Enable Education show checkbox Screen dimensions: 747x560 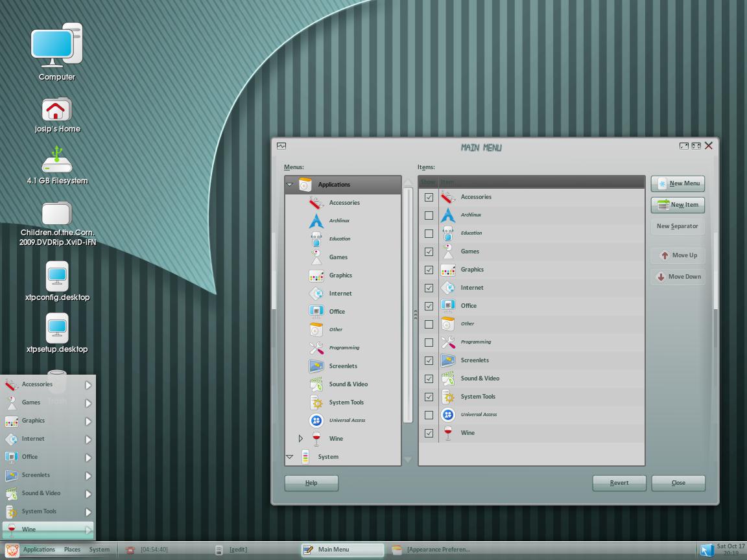pyautogui.click(x=429, y=233)
